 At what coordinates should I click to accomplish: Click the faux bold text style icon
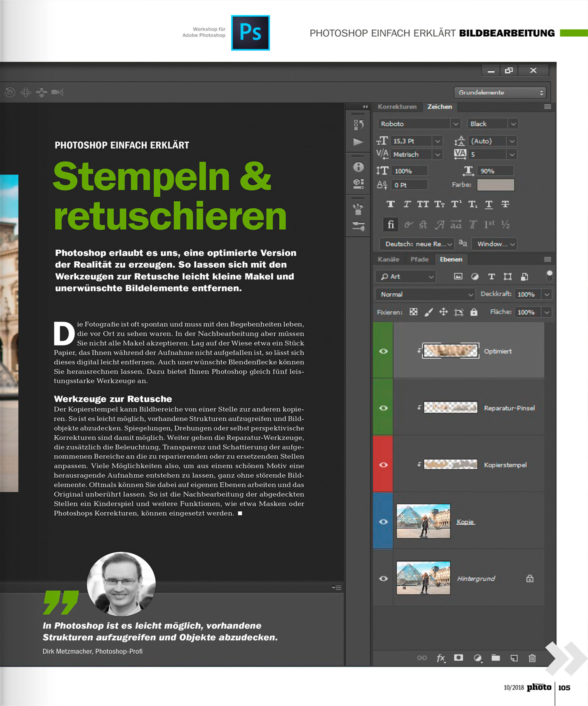390,204
